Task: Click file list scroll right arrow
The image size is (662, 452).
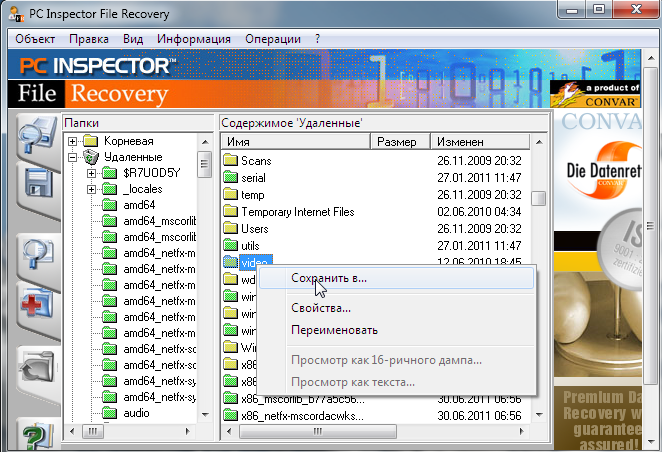Action: pos(521,431)
